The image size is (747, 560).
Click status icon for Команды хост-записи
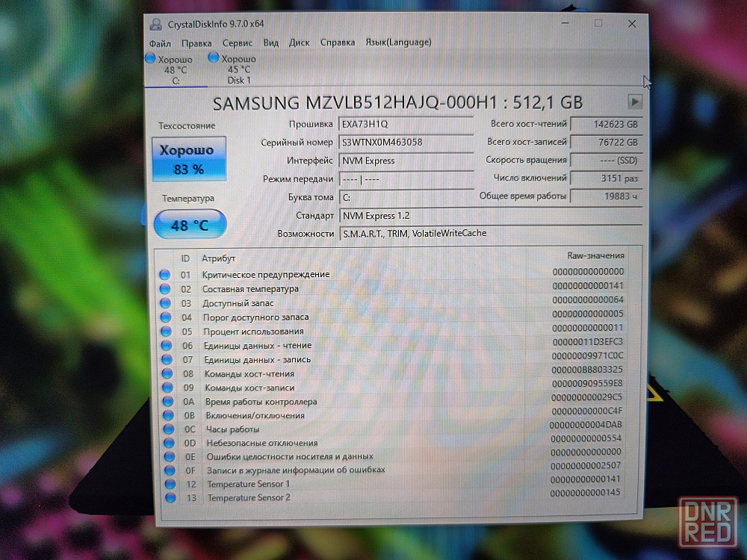point(167,388)
